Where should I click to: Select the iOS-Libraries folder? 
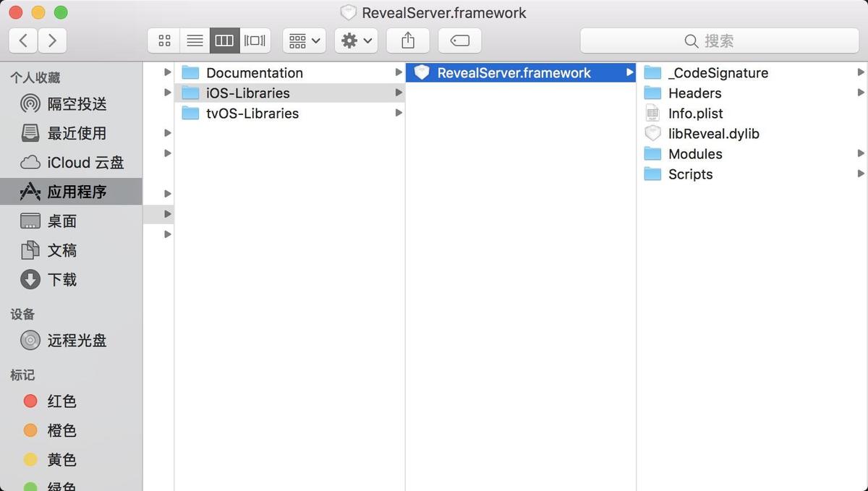click(289, 93)
